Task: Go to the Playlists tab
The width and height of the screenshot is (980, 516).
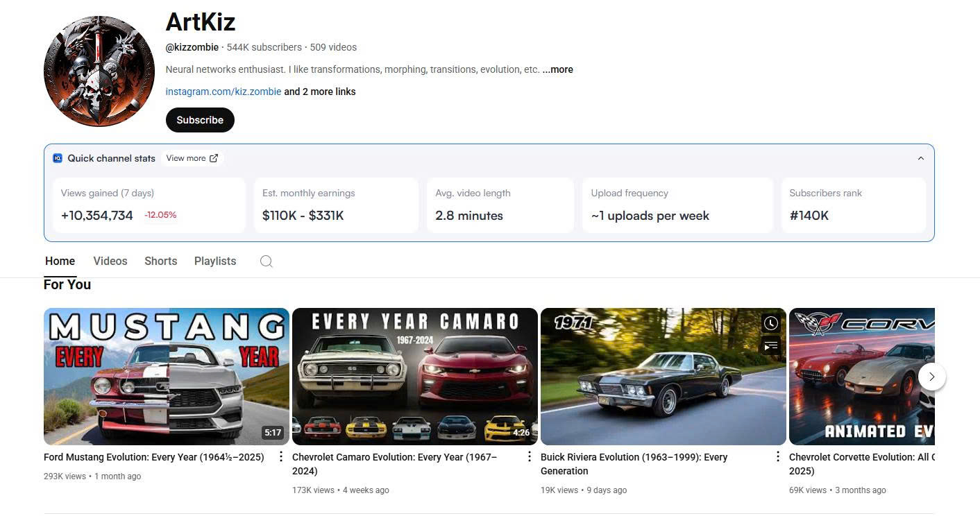Action: click(x=215, y=261)
